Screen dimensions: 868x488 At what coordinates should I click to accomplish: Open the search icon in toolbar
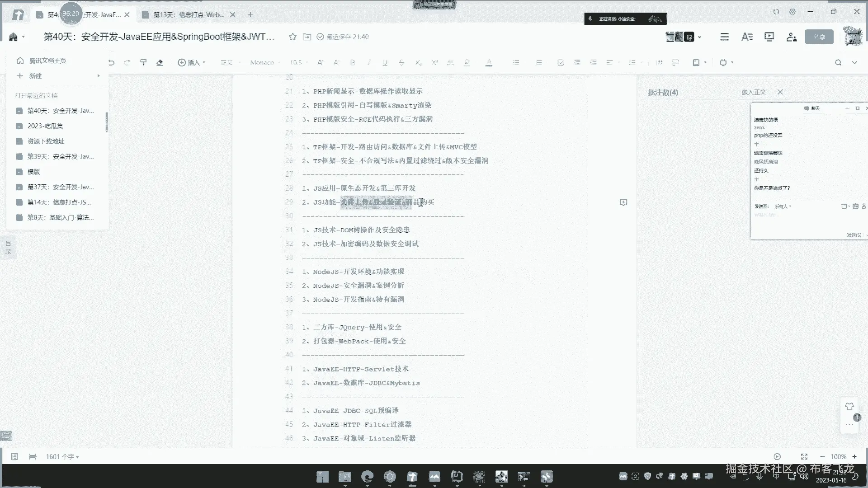(838, 63)
